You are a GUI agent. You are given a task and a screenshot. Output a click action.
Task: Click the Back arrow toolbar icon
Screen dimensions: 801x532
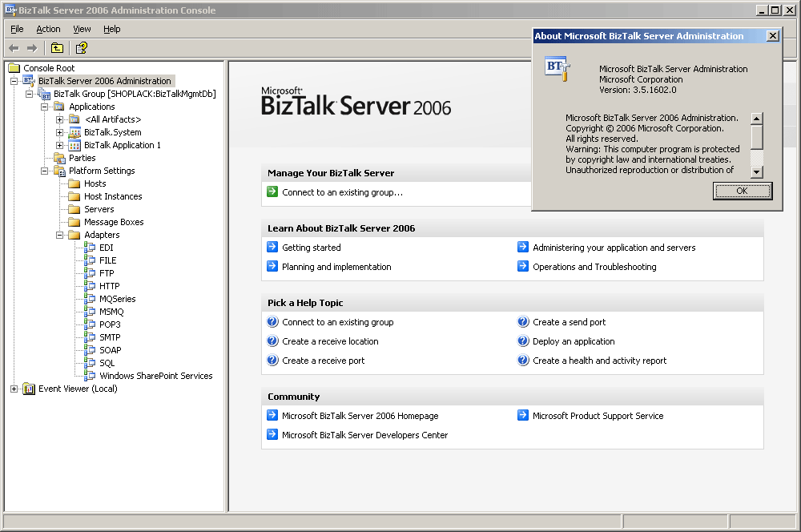tap(14, 48)
